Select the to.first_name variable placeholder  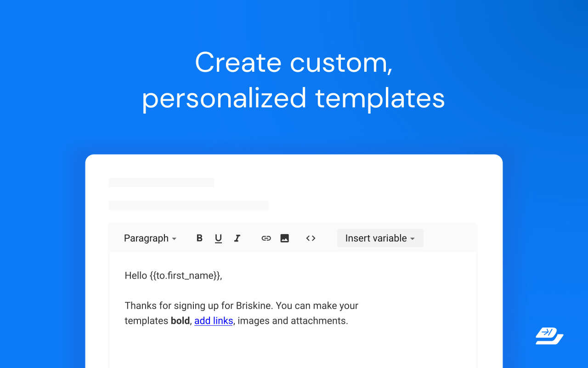187,275
